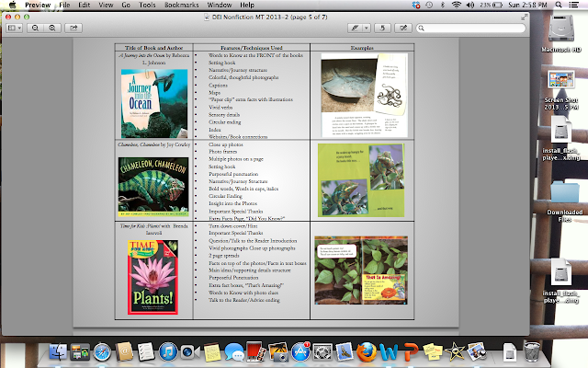Image resolution: width=588 pixels, height=368 pixels.
Task: Open the Apple menu
Action: [12, 5]
